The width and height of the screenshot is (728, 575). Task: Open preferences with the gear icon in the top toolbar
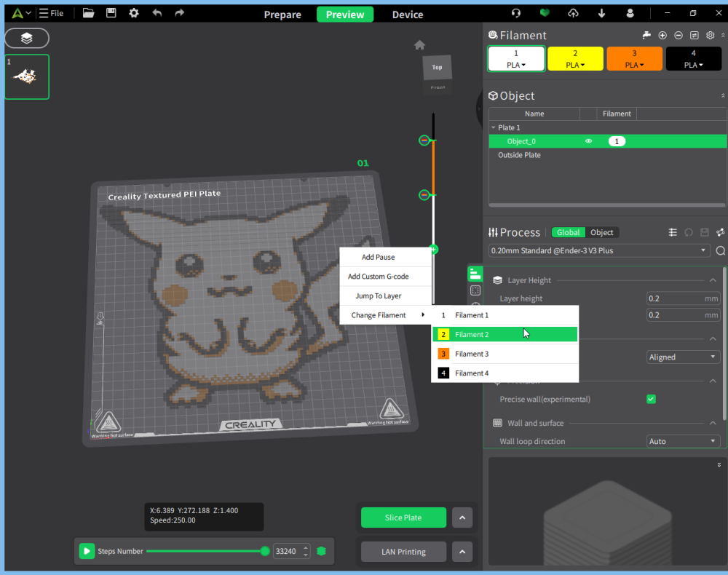tap(134, 13)
